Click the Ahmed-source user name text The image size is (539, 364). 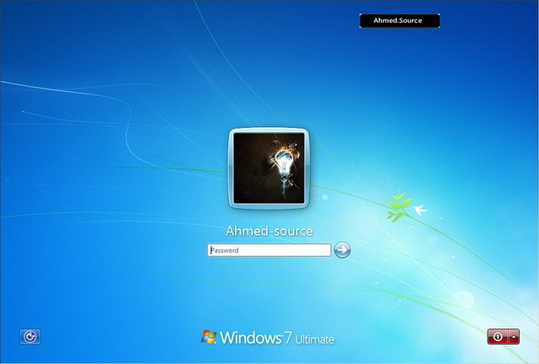point(269,231)
